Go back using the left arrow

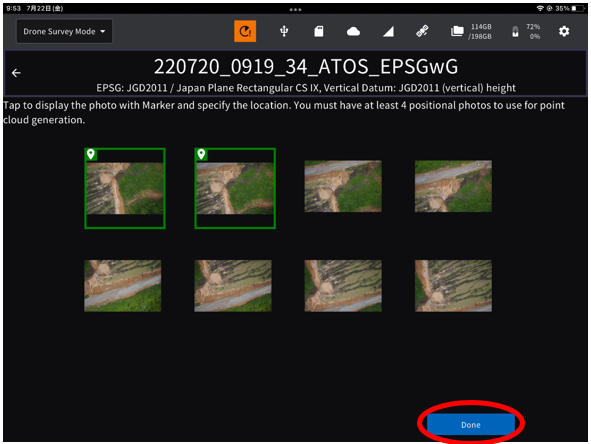[x=16, y=73]
